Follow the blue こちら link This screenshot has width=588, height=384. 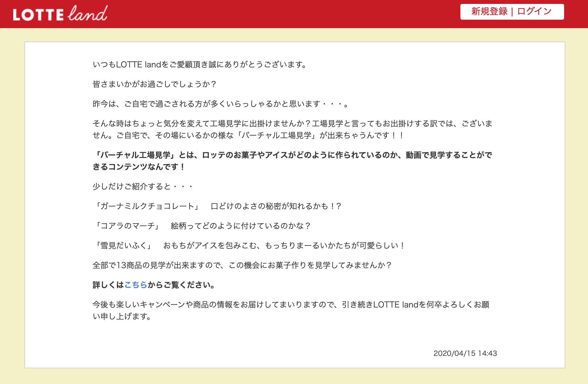coord(136,285)
